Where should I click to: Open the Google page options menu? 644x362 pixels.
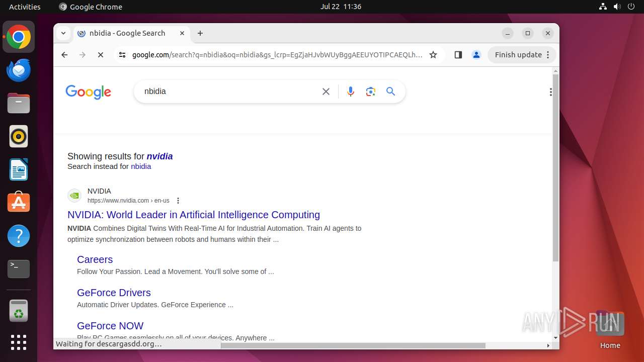pos(551,92)
